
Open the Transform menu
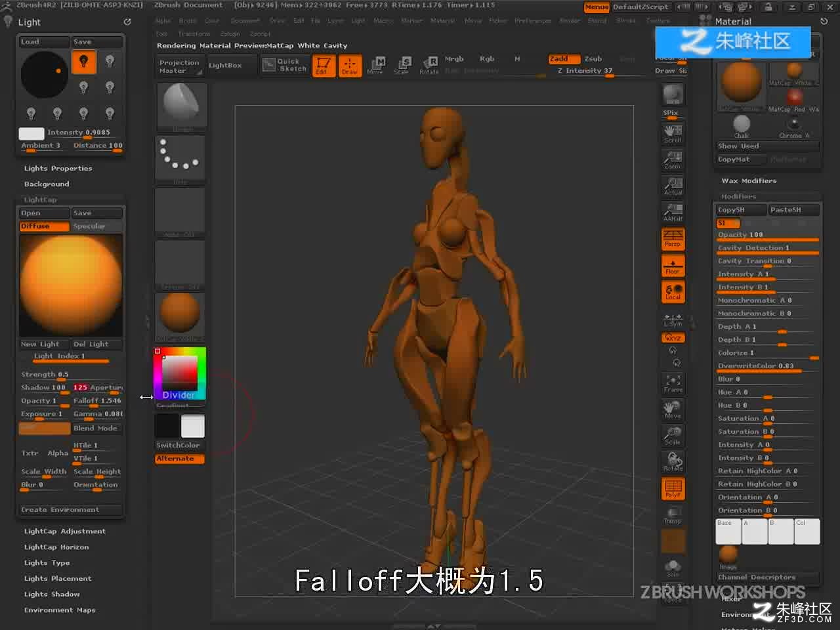pos(194,33)
